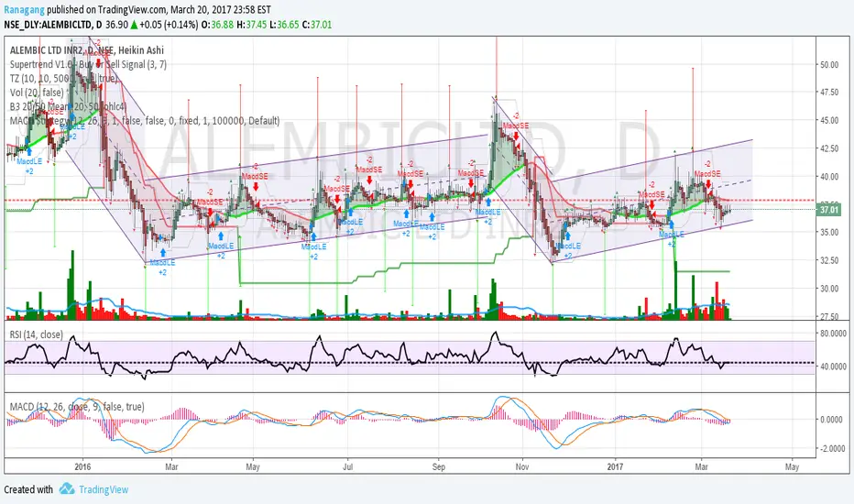Click the -2.0000 MACD axis label
This screenshot has height=504, width=854.
pos(833,448)
